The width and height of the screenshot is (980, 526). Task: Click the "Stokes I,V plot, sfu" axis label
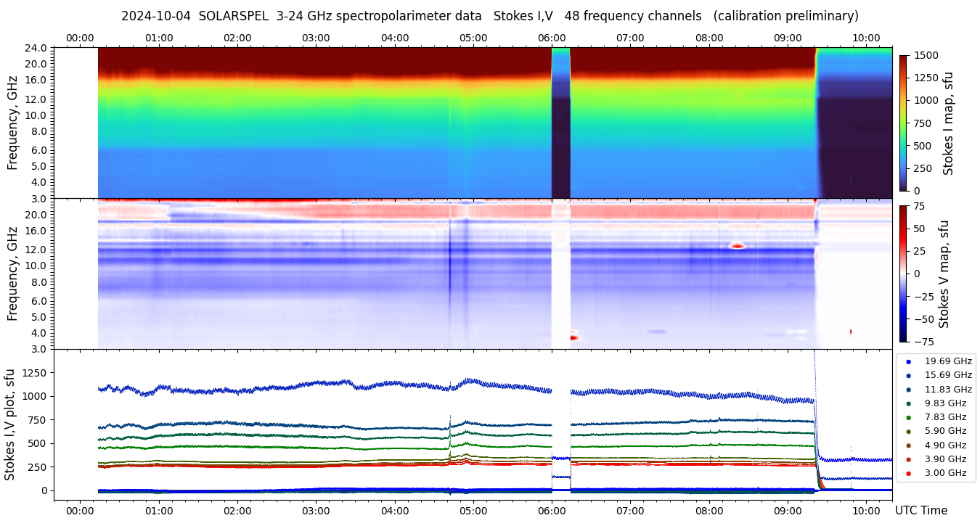[x=10, y=424]
